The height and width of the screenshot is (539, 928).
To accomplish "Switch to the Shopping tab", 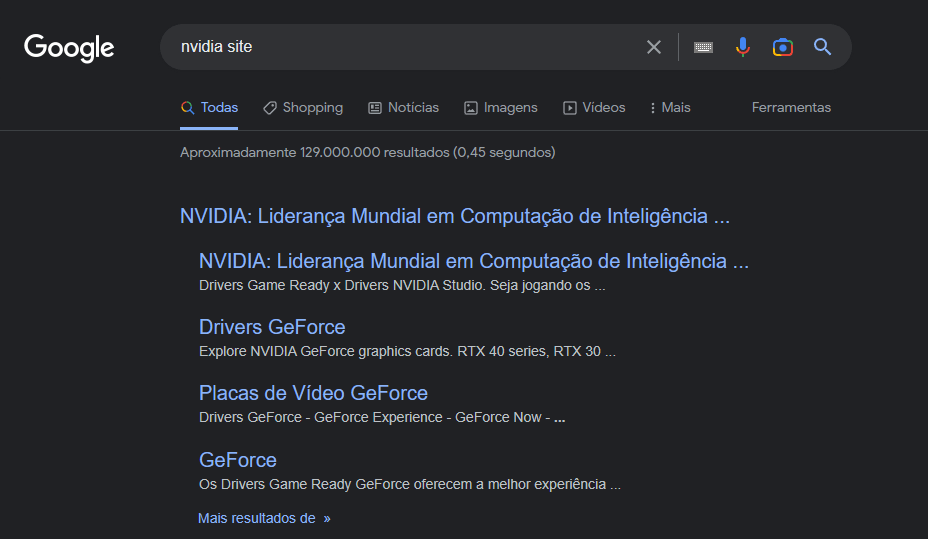I will [x=303, y=108].
